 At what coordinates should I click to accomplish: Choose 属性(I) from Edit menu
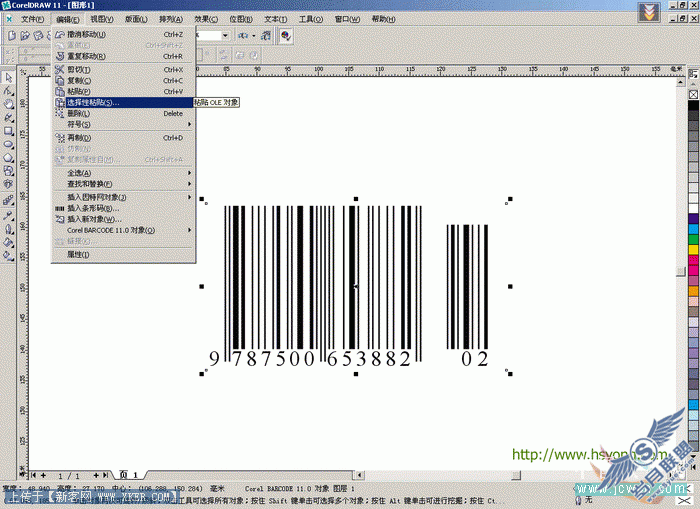[x=123, y=254]
